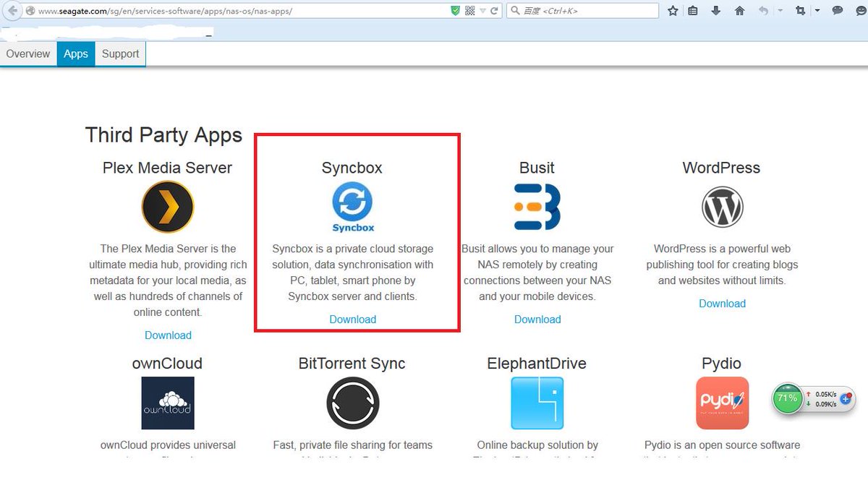Click the Plex Media Server logo

168,207
